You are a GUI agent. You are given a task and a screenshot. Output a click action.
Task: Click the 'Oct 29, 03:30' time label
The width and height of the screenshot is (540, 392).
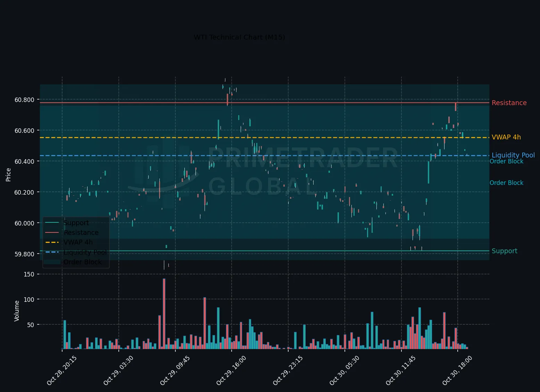(118, 370)
